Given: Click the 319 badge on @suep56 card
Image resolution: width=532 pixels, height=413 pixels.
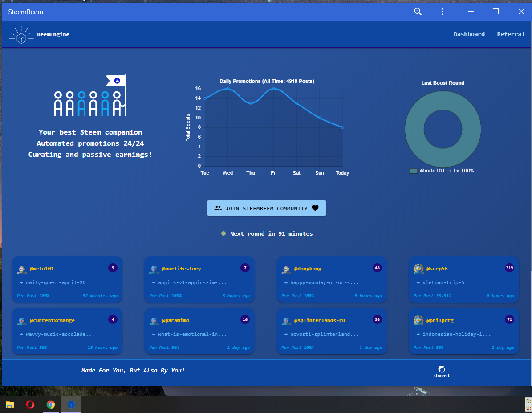Looking at the screenshot, I should point(509,268).
